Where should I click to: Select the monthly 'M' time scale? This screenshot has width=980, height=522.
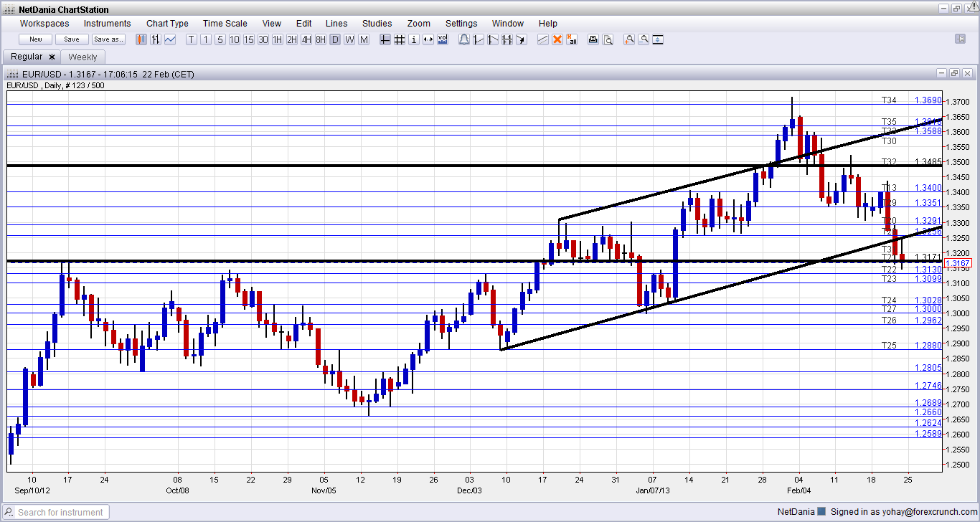tap(364, 39)
